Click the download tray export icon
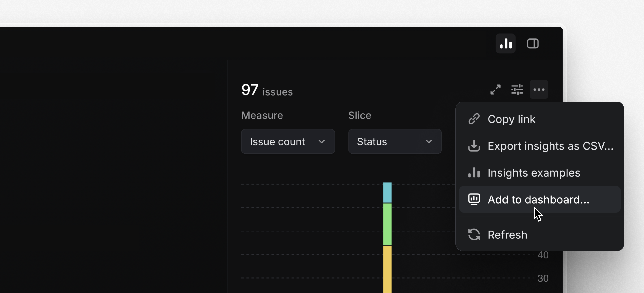Screen dimensions: 644x293 coord(474,146)
